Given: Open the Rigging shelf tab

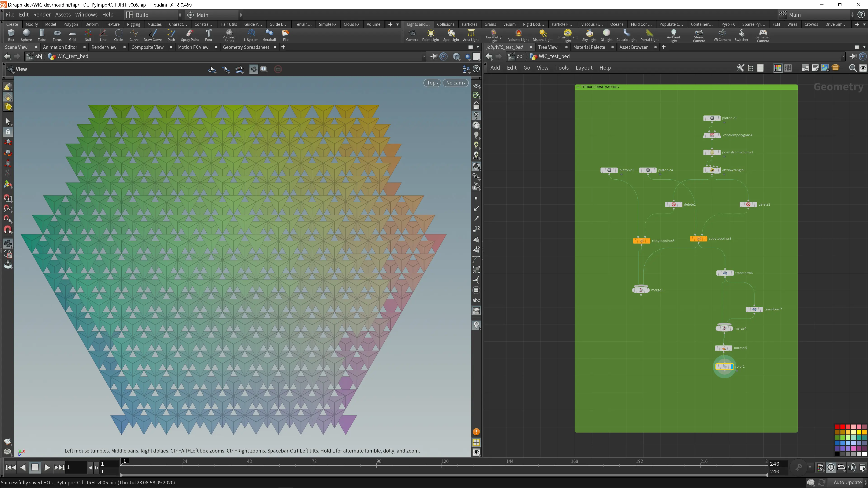Looking at the screenshot, I should point(133,24).
